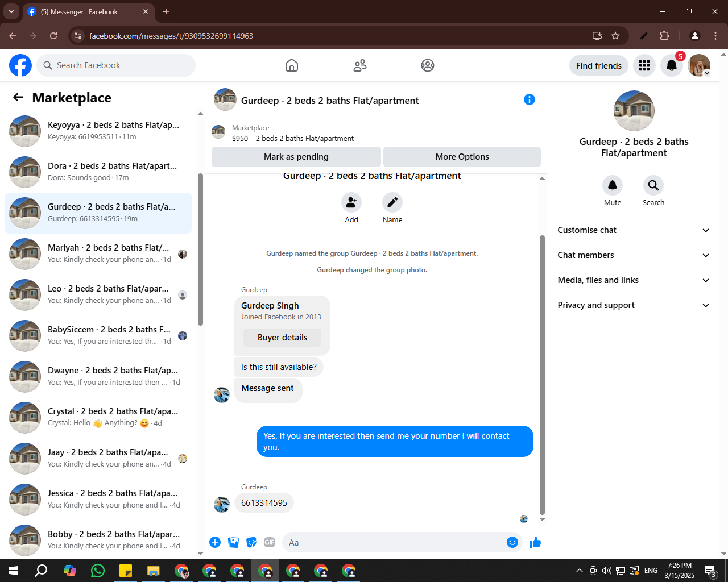Open WhatsApp from the taskbar
This screenshot has width=728, height=582.
(98, 571)
